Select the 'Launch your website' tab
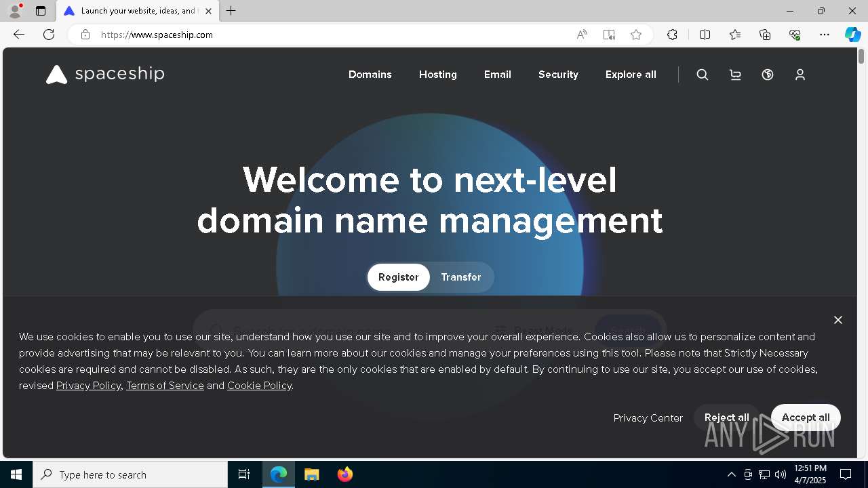This screenshot has width=868, height=488. click(x=138, y=11)
